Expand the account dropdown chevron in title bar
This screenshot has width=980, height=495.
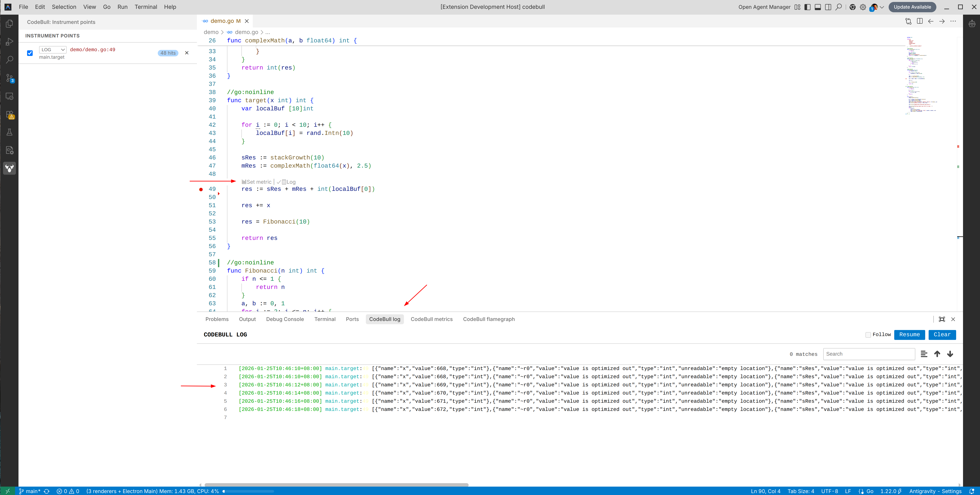pos(882,7)
